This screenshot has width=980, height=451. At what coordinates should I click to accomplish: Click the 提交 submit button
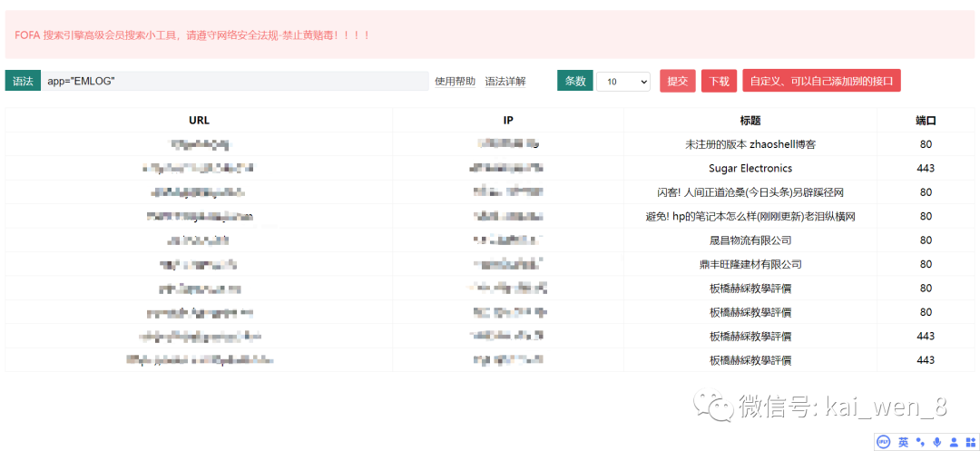(x=678, y=81)
